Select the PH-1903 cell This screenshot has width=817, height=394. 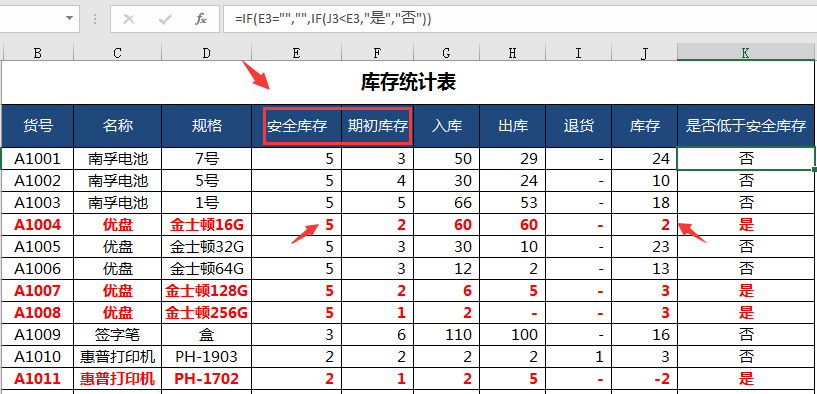(207, 356)
